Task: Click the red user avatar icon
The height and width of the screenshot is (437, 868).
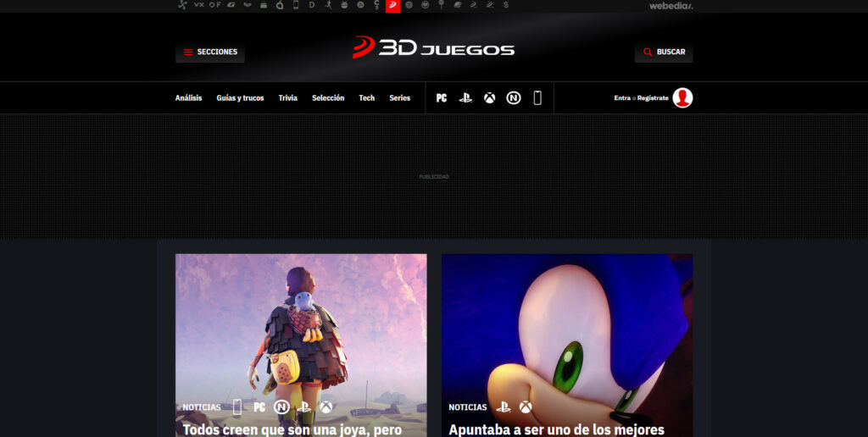Action: (x=682, y=98)
